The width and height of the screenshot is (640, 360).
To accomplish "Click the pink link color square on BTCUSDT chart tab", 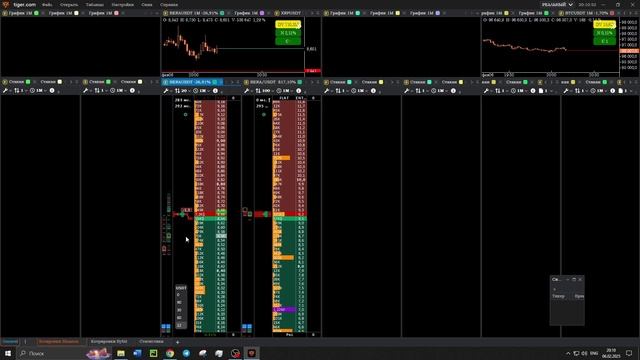I will (x=612, y=13).
